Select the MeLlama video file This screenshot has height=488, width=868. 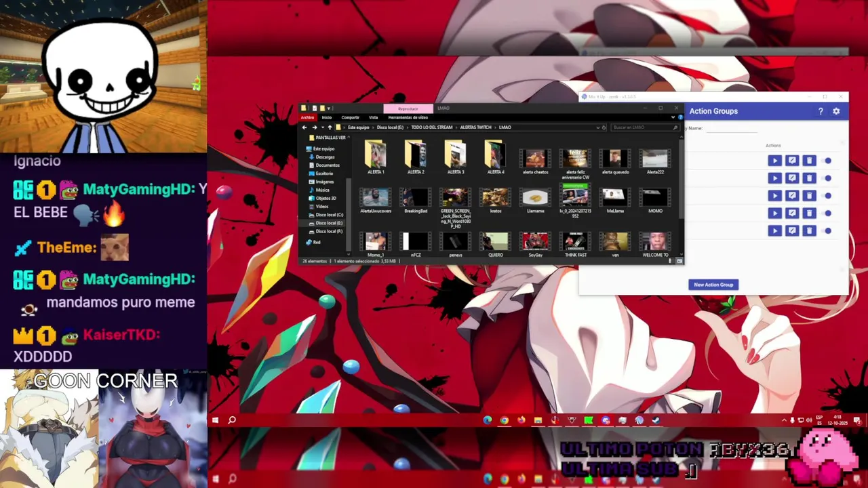point(616,200)
